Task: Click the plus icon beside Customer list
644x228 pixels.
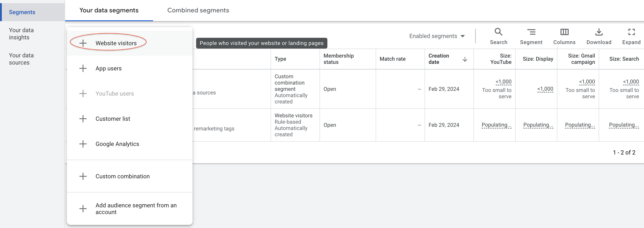Action: click(83, 119)
